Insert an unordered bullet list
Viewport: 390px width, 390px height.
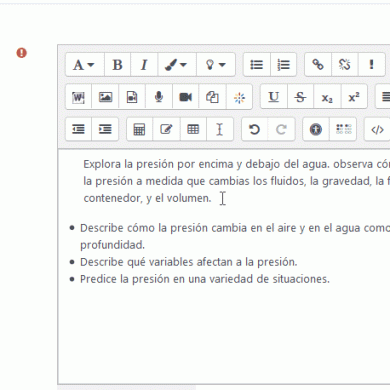click(x=256, y=65)
